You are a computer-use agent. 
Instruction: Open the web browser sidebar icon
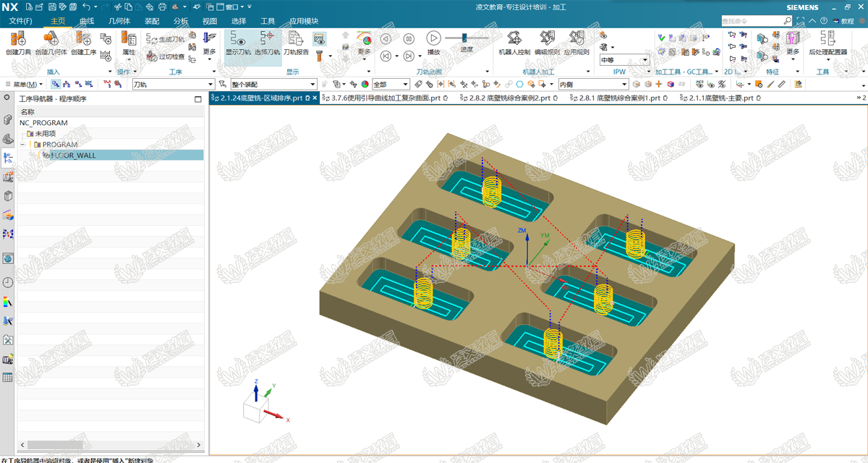8,258
